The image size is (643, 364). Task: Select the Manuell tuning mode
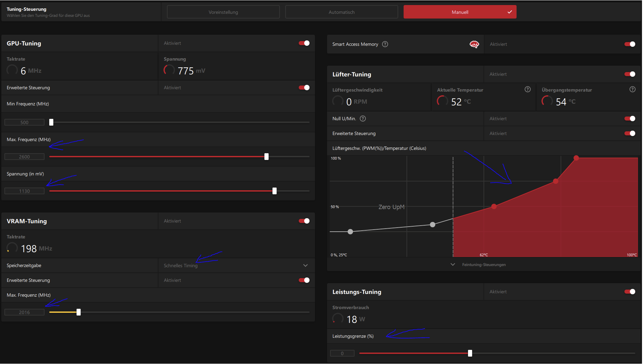(460, 12)
